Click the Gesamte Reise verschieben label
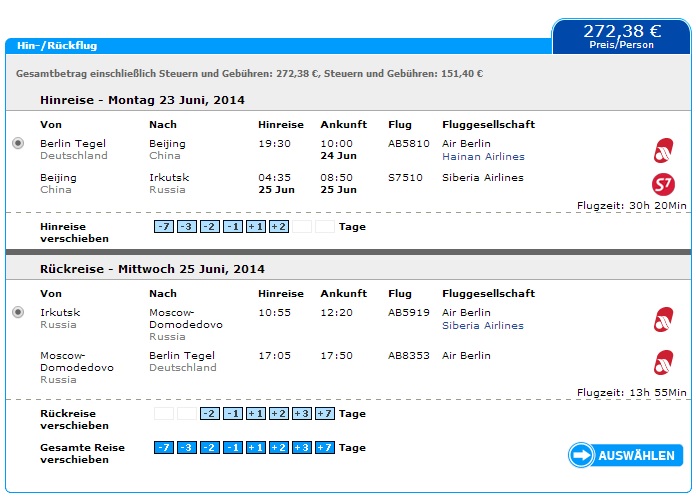The image size is (696, 499). click(x=82, y=454)
